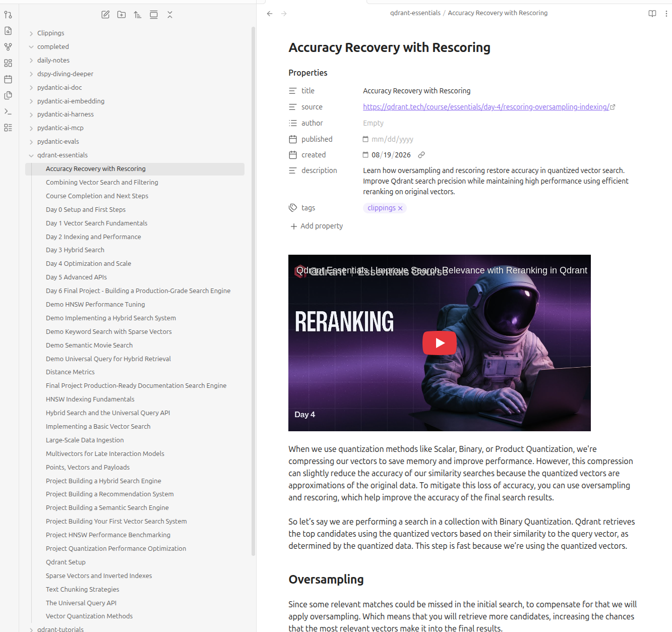Collapse the qdrant-essentials folder

31,155
